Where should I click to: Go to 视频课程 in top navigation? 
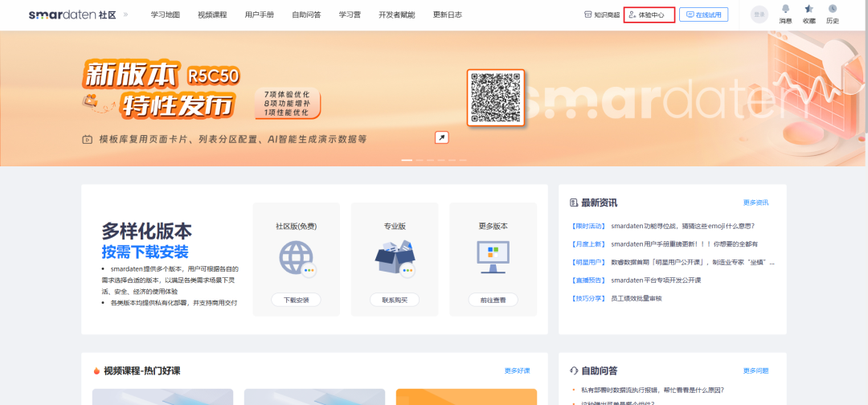coord(212,15)
